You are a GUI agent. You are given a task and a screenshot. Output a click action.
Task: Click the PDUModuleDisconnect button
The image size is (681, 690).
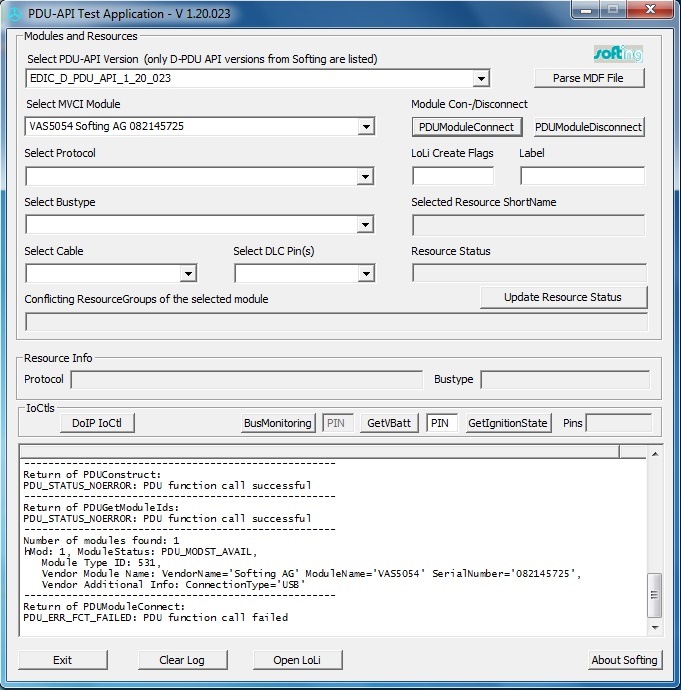click(x=589, y=127)
